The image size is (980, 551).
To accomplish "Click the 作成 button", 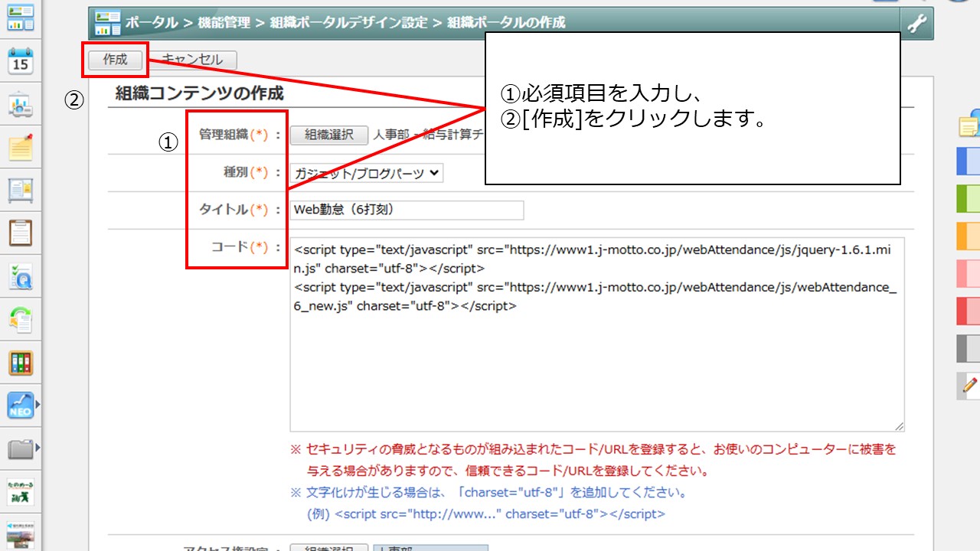I will pos(116,60).
